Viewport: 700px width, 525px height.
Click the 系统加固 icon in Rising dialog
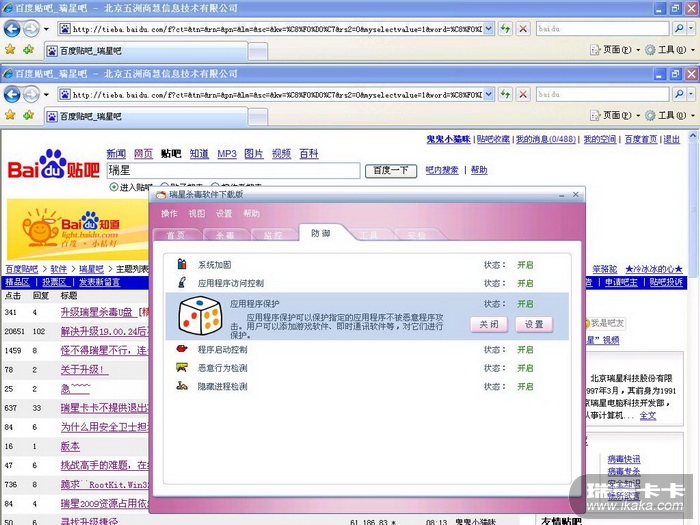(182, 264)
